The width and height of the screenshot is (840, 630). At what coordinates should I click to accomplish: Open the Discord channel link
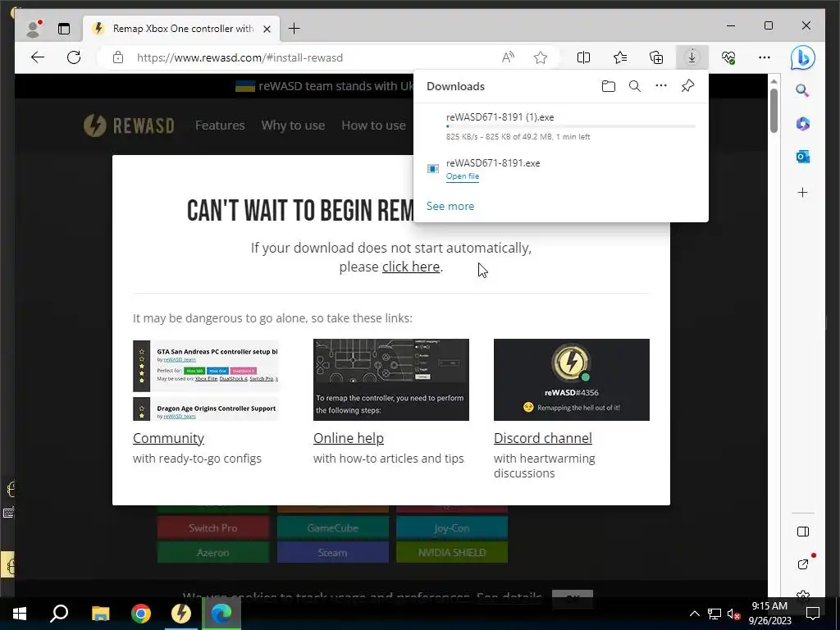click(x=543, y=438)
